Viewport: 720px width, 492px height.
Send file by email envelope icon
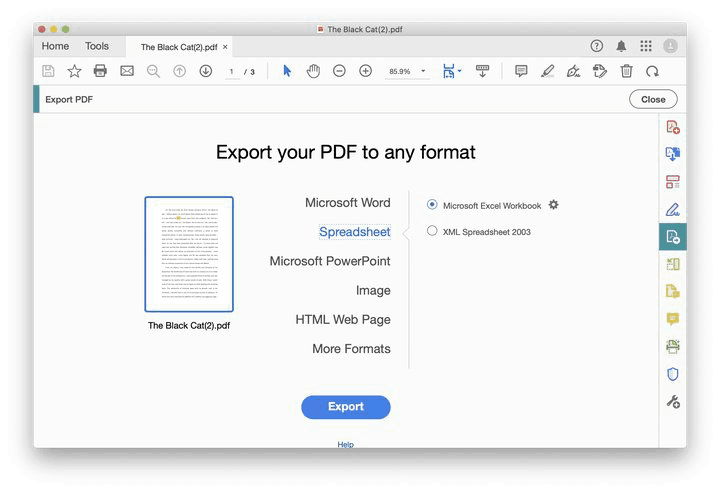(x=127, y=71)
